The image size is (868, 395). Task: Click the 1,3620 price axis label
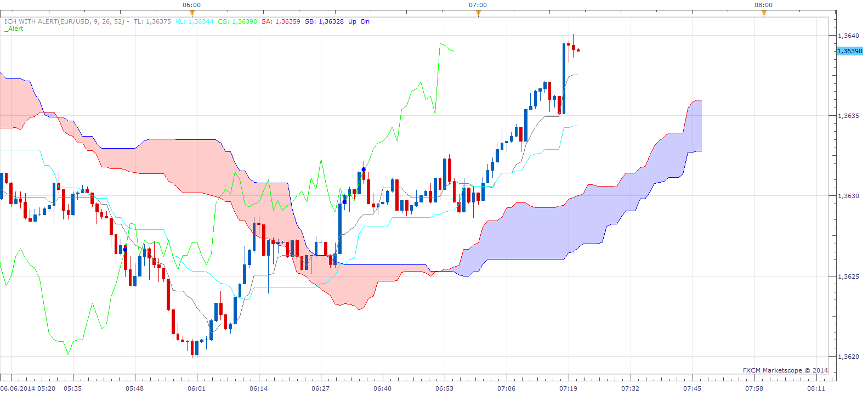pyautogui.click(x=848, y=357)
